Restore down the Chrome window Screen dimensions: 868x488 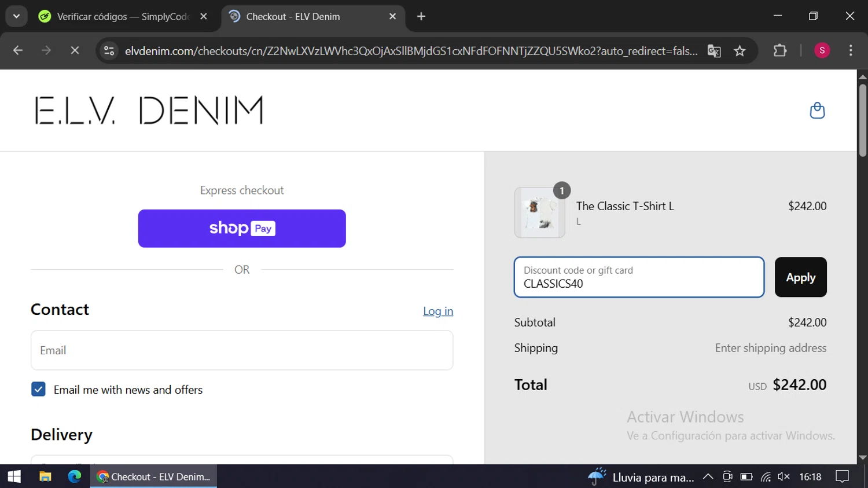[x=813, y=16]
